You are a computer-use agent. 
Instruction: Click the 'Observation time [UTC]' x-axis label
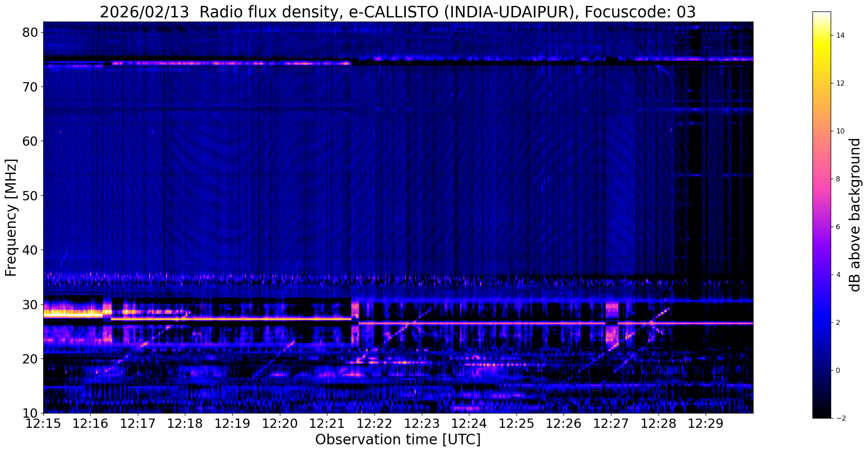tap(398, 440)
